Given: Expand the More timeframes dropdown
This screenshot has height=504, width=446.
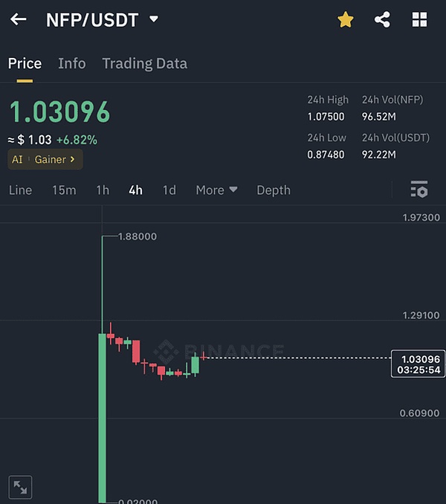Looking at the screenshot, I should tap(216, 190).
